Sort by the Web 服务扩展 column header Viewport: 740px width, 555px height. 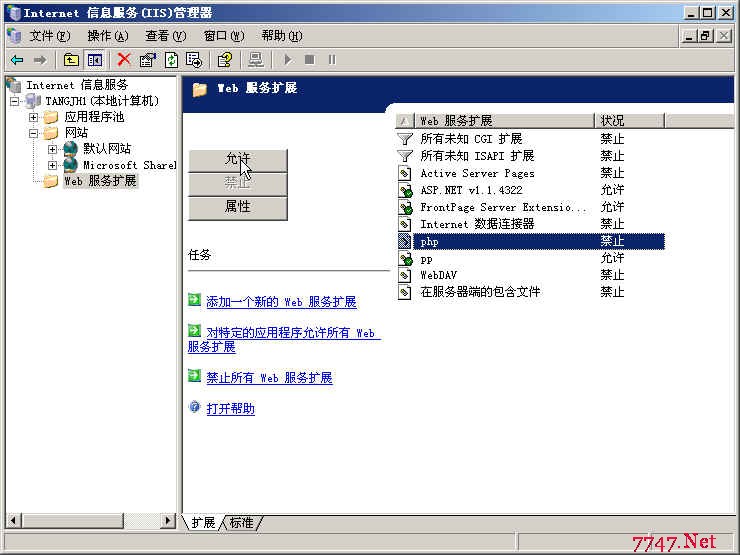[504, 121]
